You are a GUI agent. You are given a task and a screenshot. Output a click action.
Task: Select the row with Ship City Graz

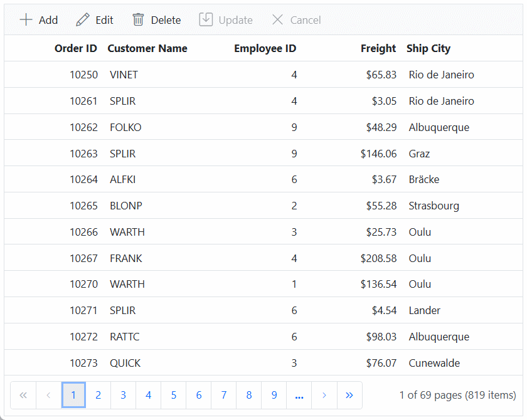251,153
